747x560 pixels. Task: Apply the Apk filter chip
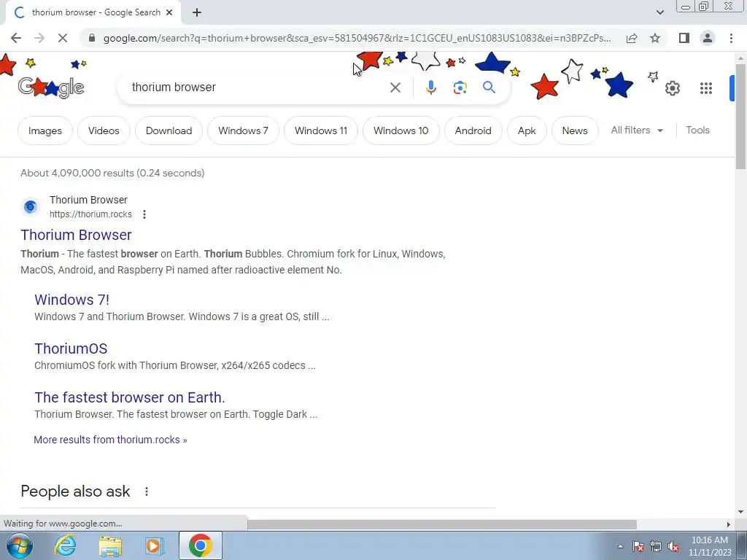527,131
